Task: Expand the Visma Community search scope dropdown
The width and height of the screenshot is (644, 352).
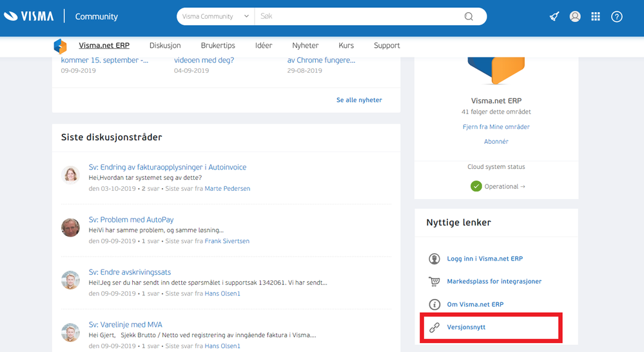Action: pos(215,16)
